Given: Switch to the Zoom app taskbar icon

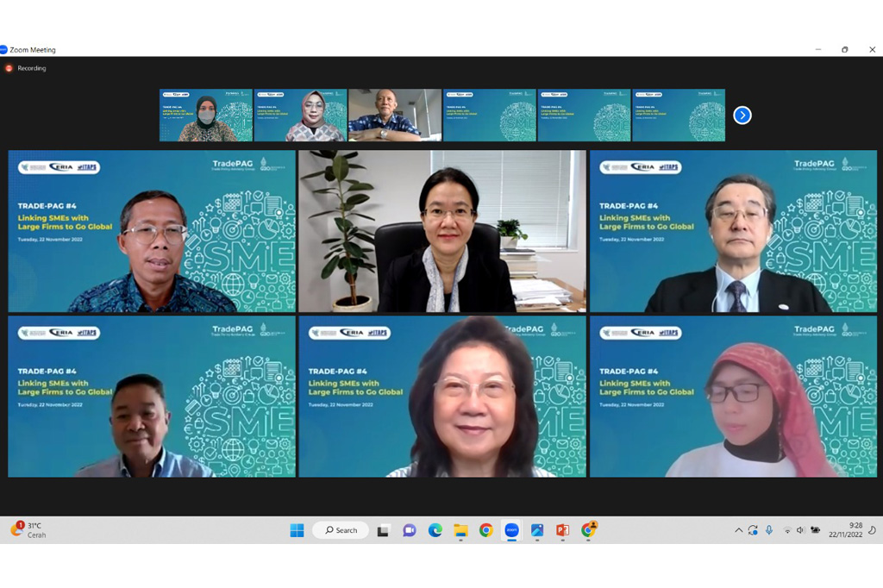Looking at the screenshot, I should pyautogui.click(x=511, y=530).
